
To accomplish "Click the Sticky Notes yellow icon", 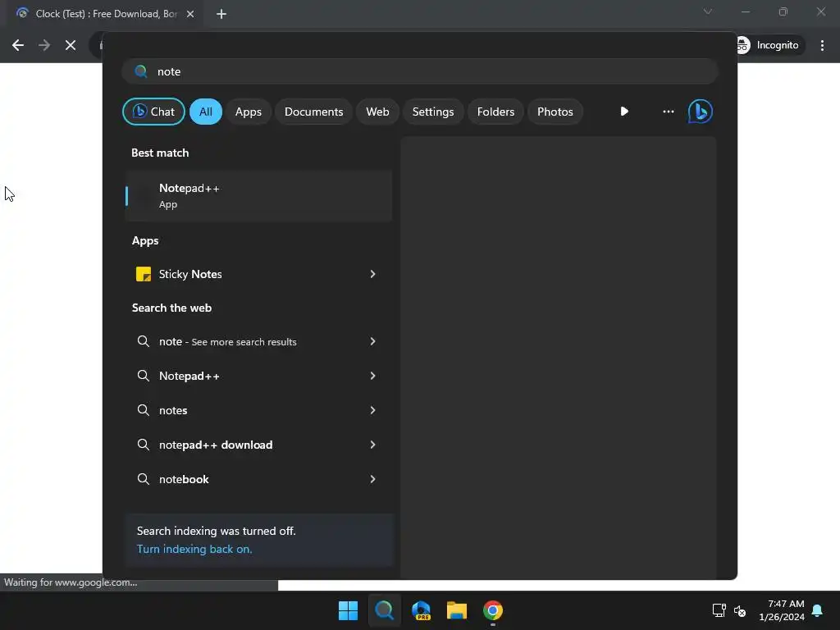I will tap(143, 274).
